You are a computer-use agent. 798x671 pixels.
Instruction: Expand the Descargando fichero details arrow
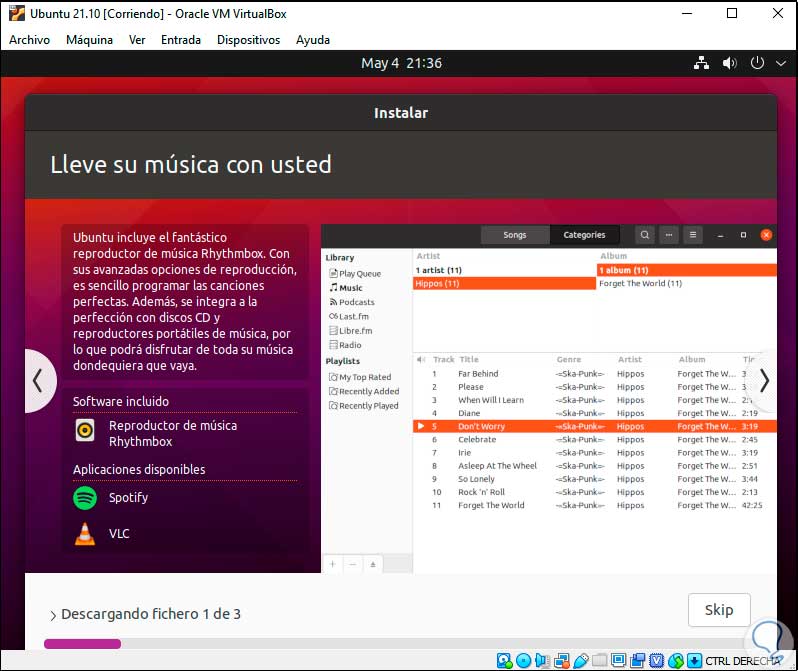[x=53, y=616]
